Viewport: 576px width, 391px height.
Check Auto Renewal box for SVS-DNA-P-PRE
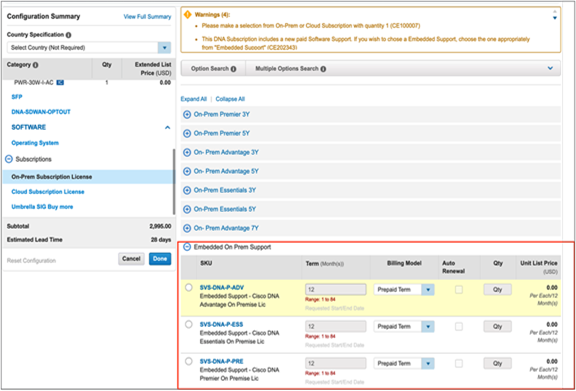459,363
